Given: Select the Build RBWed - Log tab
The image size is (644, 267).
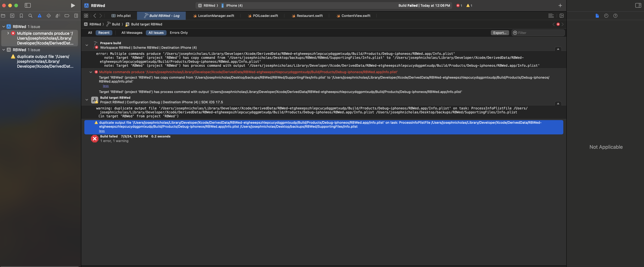Looking at the screenshot, I should coord(162,16).
